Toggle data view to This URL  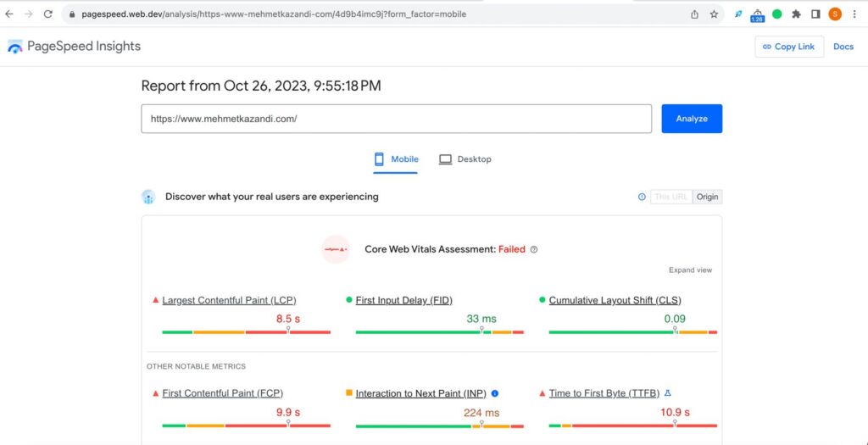click(x=671, y=197)
